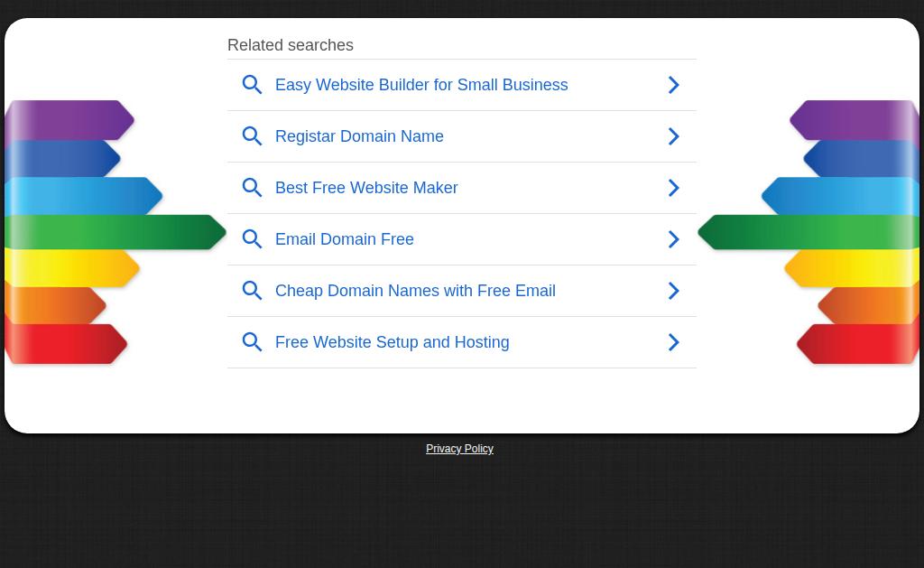Screen dimensions: 924x568
Task: Click search icon next to Registar Domain Name
Action: coord(253,136)
